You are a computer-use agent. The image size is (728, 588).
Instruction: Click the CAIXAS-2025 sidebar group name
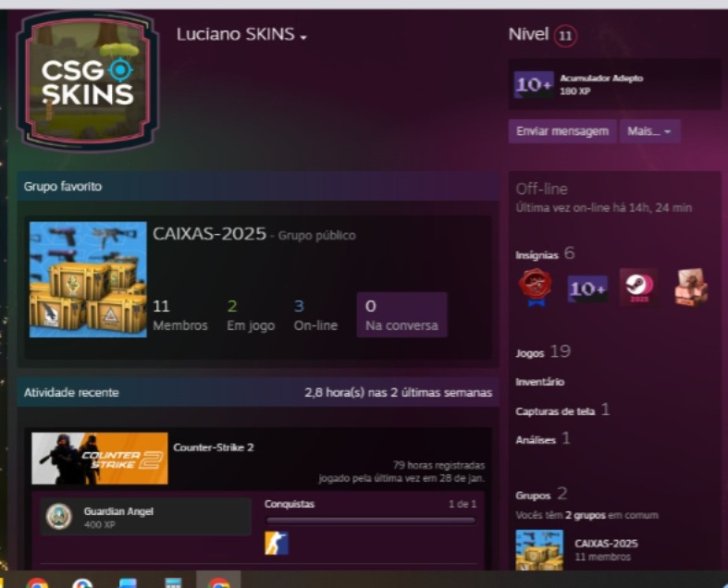606,544
